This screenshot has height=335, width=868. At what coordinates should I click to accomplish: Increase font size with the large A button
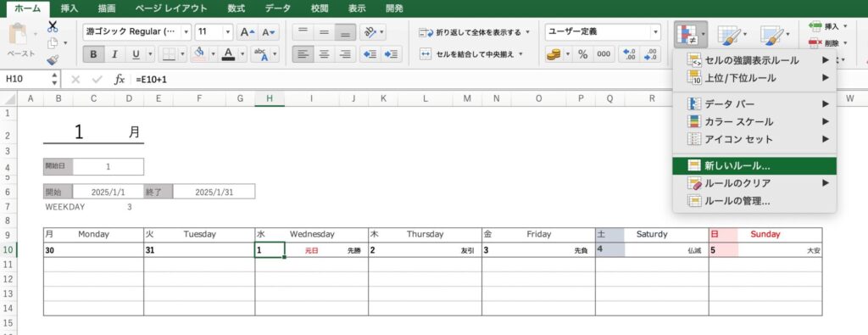247,32
